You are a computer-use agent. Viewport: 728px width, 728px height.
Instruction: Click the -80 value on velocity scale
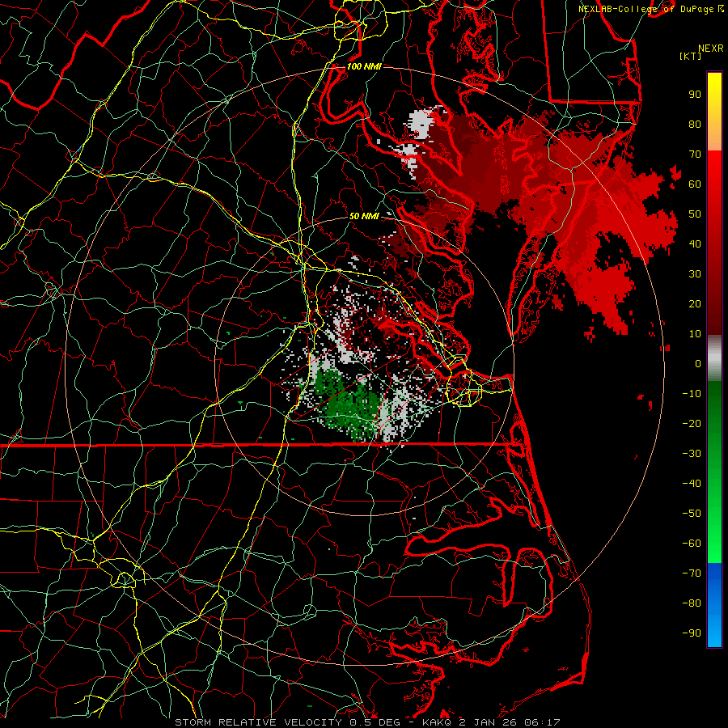(x=692, y=603)
